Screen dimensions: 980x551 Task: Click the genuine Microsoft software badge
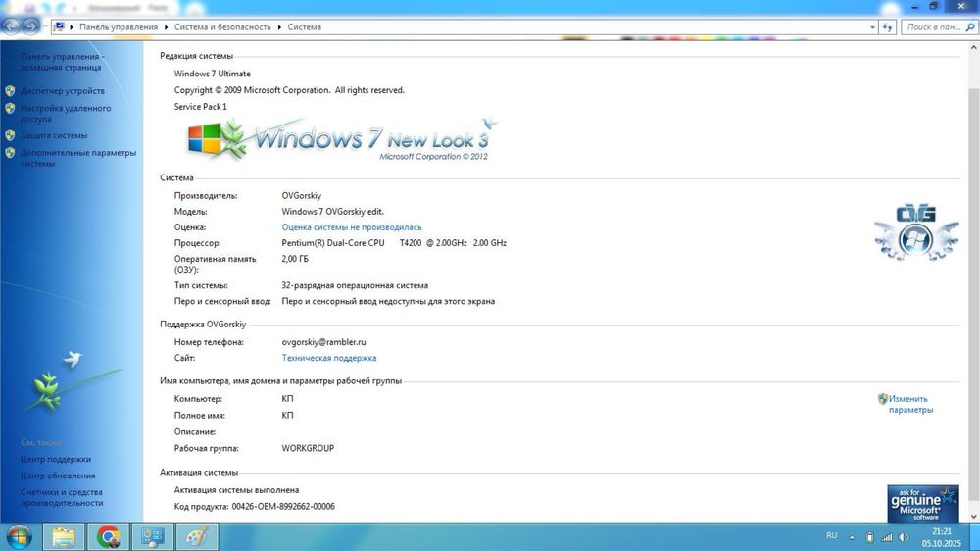coord(922,504)
